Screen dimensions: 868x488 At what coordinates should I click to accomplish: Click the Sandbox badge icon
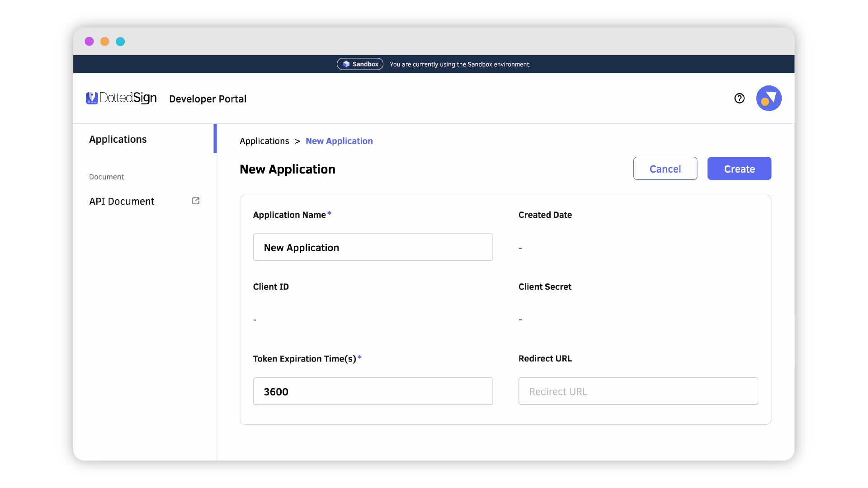click(346, 64)
